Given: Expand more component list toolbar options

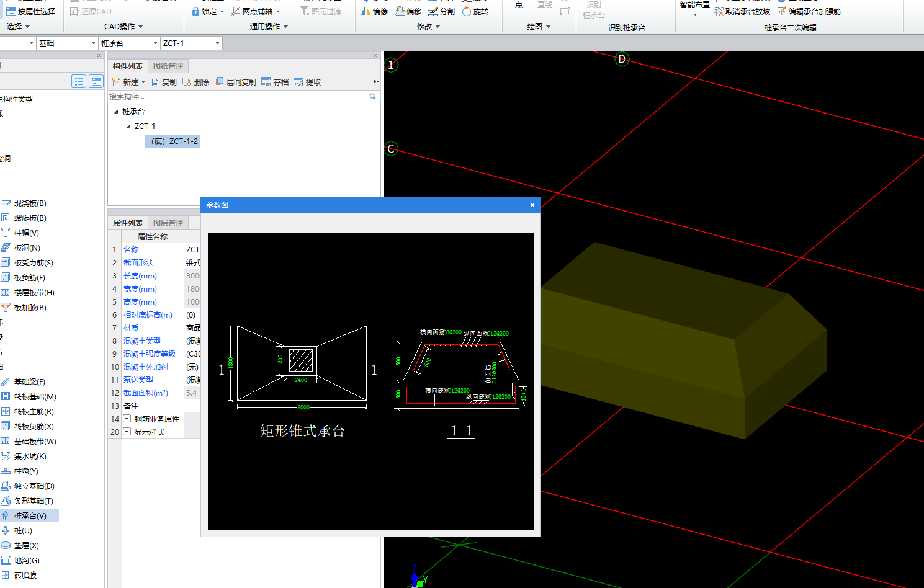Looking at the screenshot, I should pyautogui.click(x=375, y=82).
